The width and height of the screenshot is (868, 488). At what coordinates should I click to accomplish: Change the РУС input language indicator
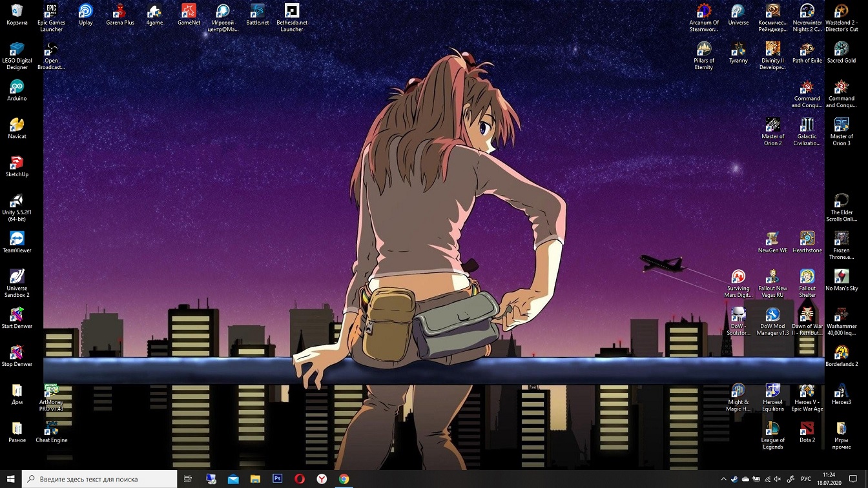point(806,479)
